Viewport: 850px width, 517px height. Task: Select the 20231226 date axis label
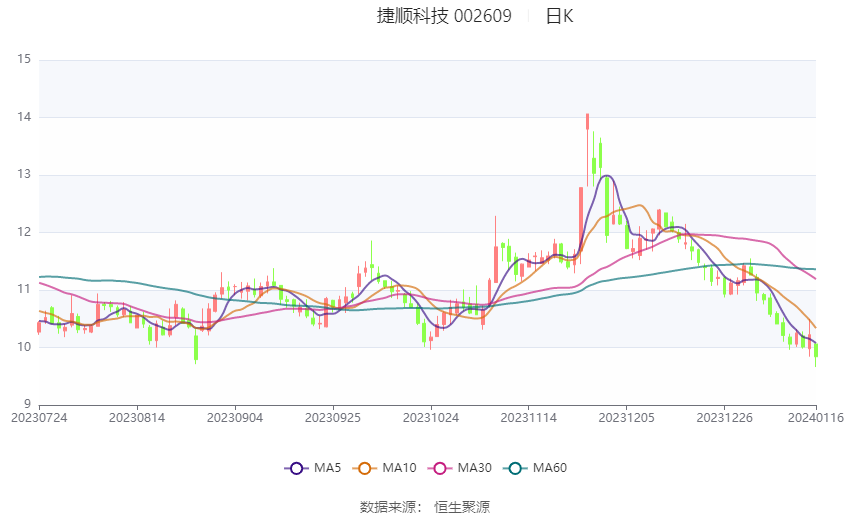(x=724, y=418)
